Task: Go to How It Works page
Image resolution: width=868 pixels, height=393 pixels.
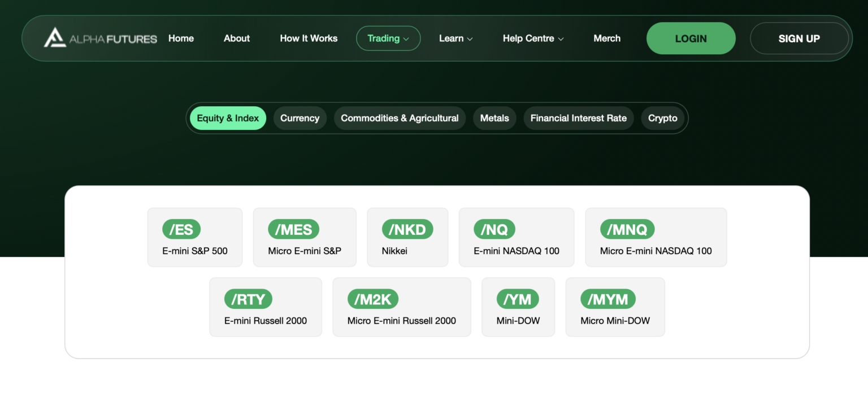Action: pyautogui.click(x=309, y=38)
